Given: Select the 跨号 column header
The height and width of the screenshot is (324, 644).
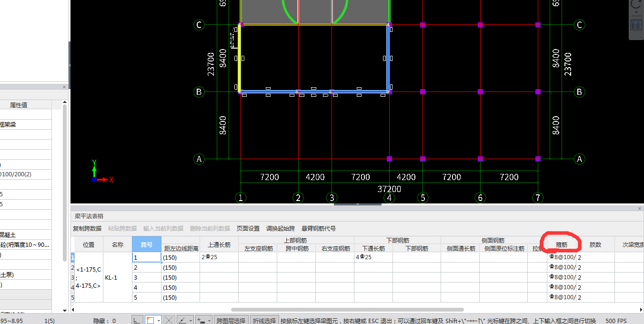Looking at the screenshot, I should point(147,244).
